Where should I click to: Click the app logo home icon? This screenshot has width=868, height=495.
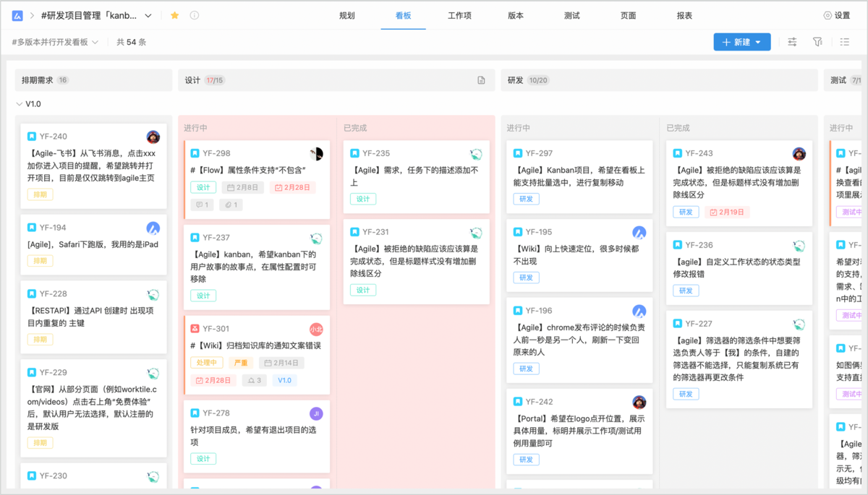click(17, 15)
